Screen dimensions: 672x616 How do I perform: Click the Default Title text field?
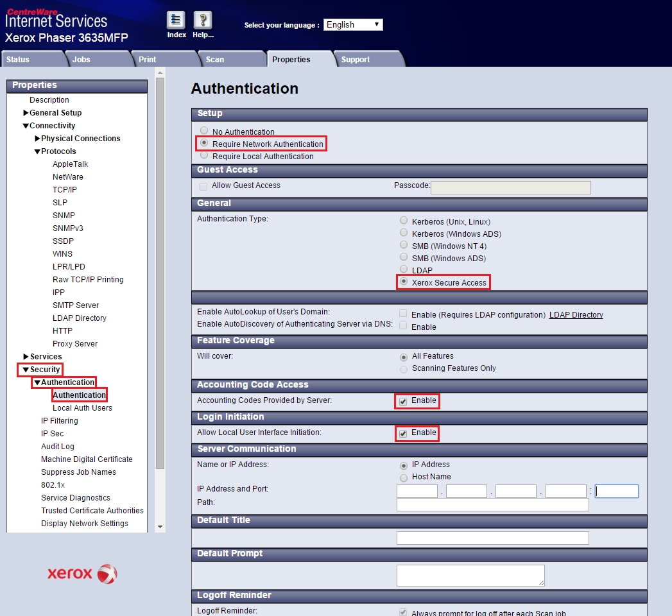pos(492,538)
